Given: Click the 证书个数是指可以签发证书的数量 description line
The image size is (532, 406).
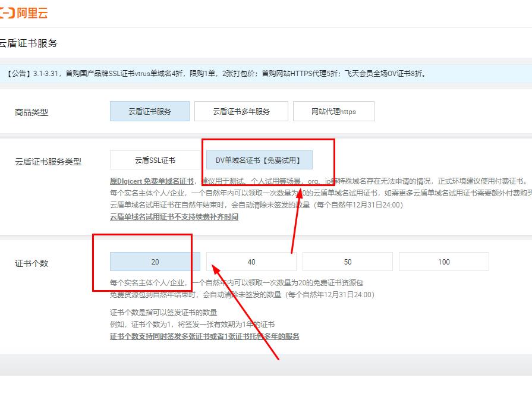Looking at the screenshot, I should pos(163,312).
